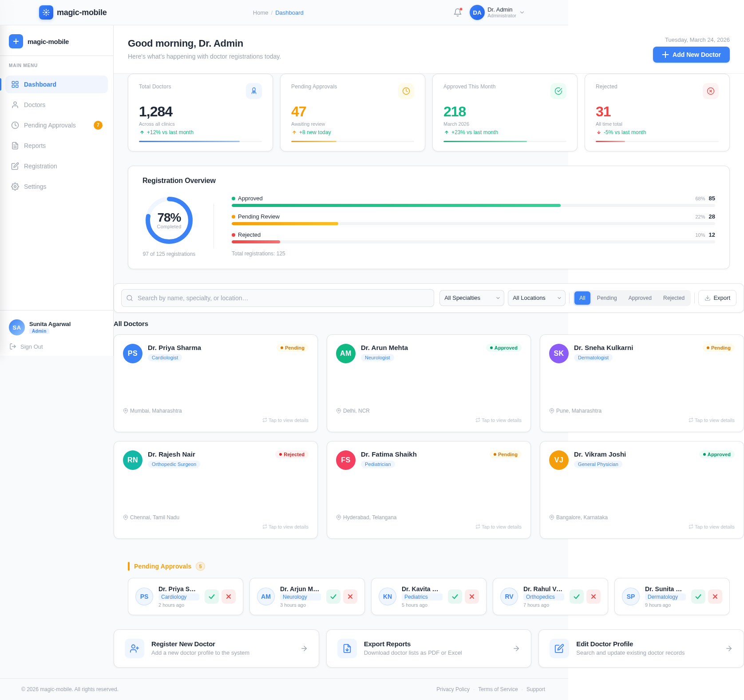The height and width of the screenshot is (700, 744).
Task: Click the Add New Doctor button
Action: [x=691, y=55]
